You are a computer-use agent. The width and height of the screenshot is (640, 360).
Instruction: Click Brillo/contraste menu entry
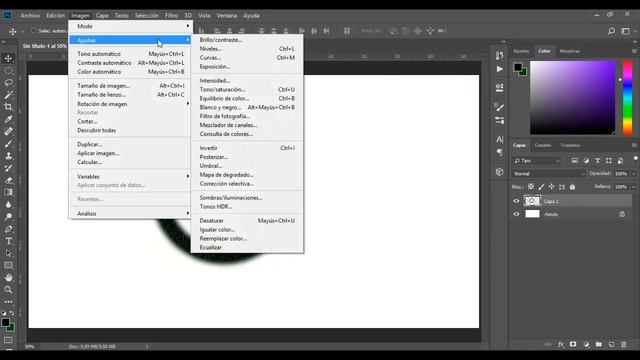point(247,40)
